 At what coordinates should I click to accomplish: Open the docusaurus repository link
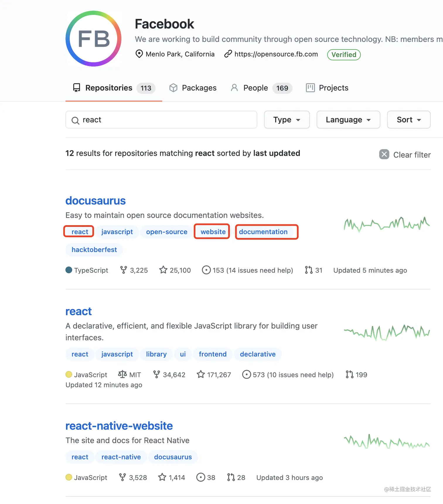[96, 201]
